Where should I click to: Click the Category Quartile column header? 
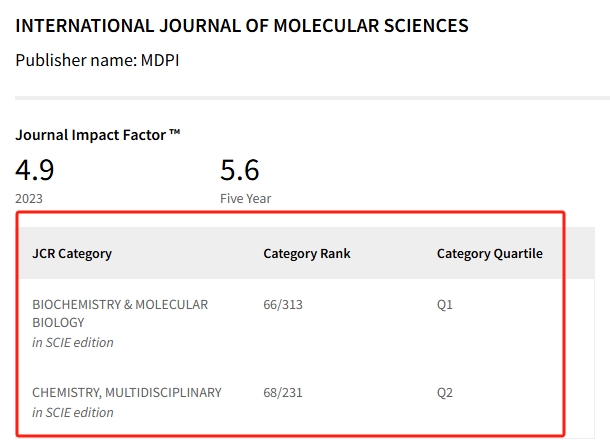[x=489, y=253]
